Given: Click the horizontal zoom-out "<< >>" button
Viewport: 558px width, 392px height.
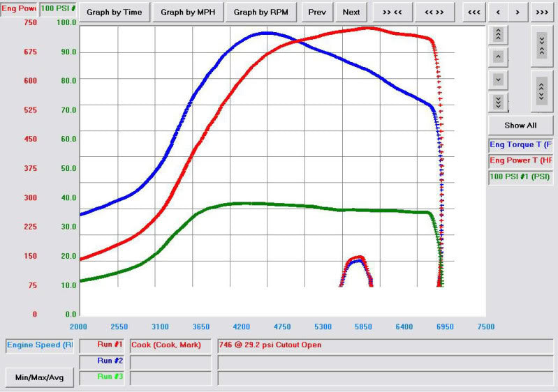Looking at the screenshot, I should click(x=434, y=12).
